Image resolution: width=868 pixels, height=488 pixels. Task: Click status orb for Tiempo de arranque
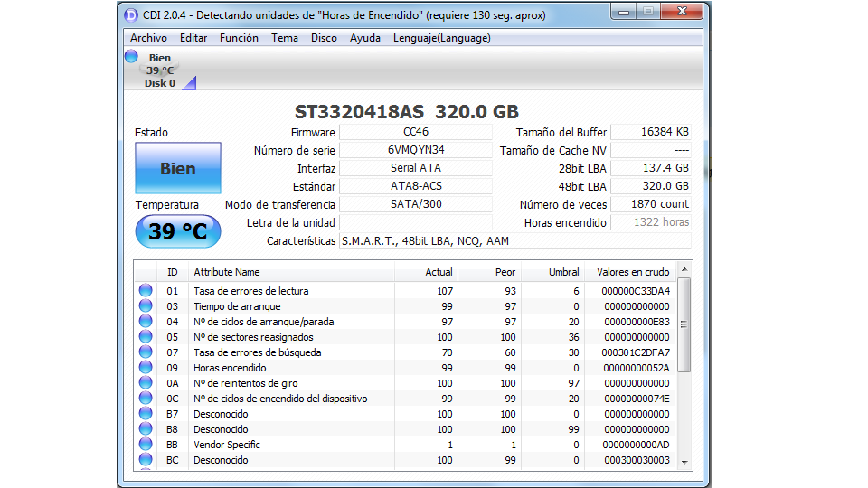(146, 305)
